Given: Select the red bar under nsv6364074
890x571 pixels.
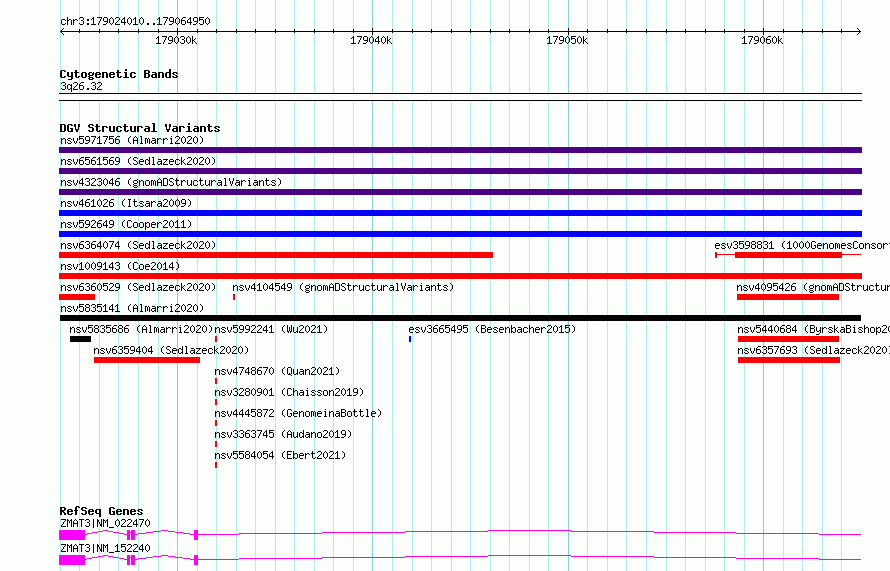Looking at the screenshot, I should [x=276, y=255].
